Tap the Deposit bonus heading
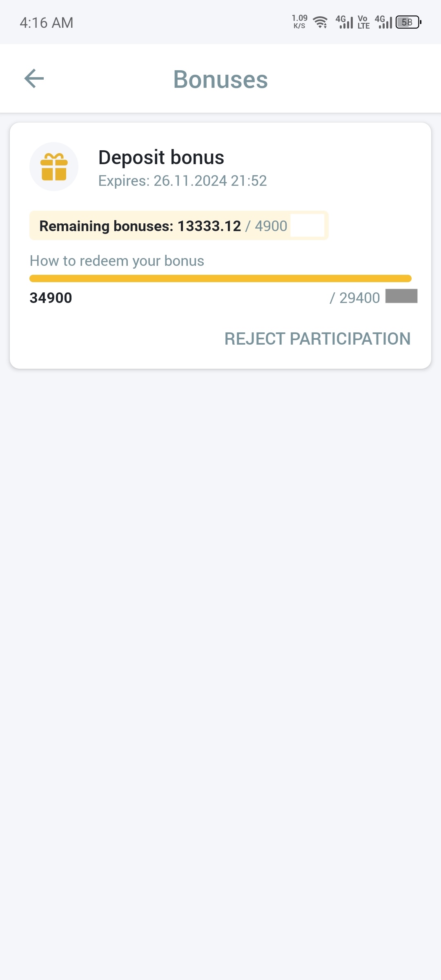The image size is (441, 980). (161, 157)
